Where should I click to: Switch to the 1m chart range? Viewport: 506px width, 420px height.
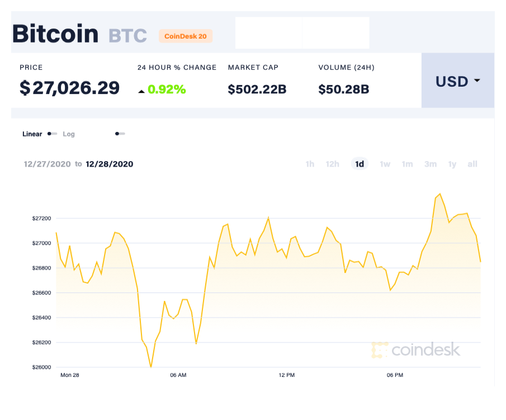[407, 164]
